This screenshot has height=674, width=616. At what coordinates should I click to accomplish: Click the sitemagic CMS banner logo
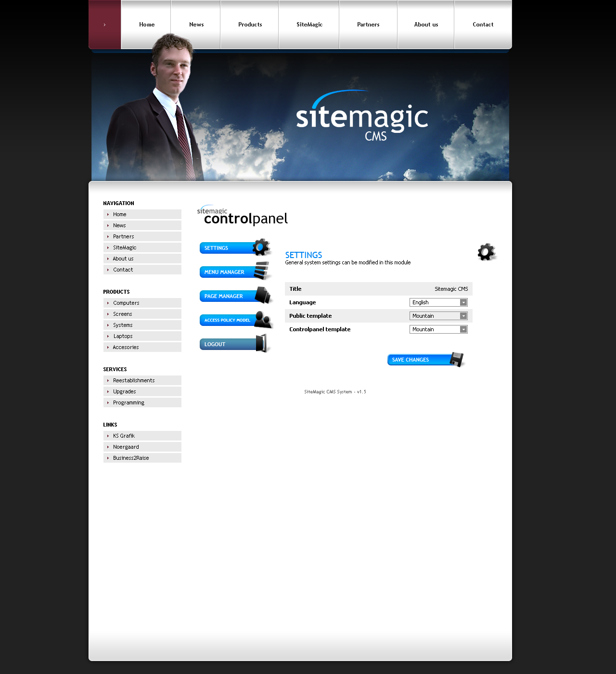pos(362,116)
